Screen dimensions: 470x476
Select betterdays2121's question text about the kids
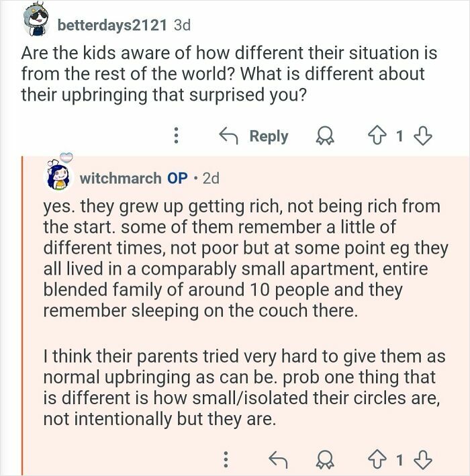point(229,74)
